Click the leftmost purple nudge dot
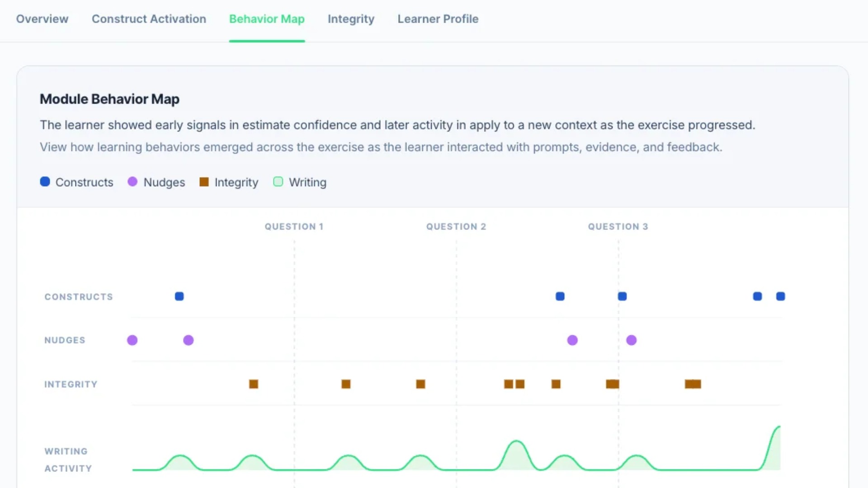 (132, 340)
